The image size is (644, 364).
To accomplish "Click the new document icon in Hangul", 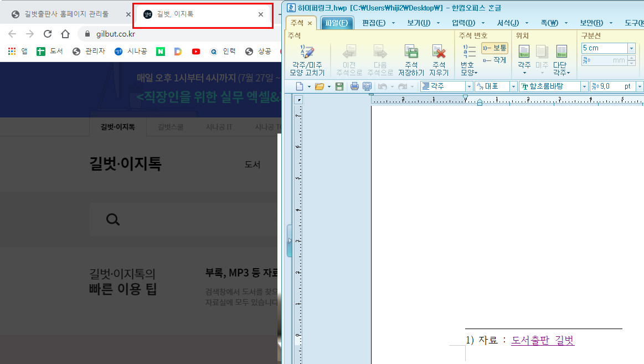I will (300, 86).
